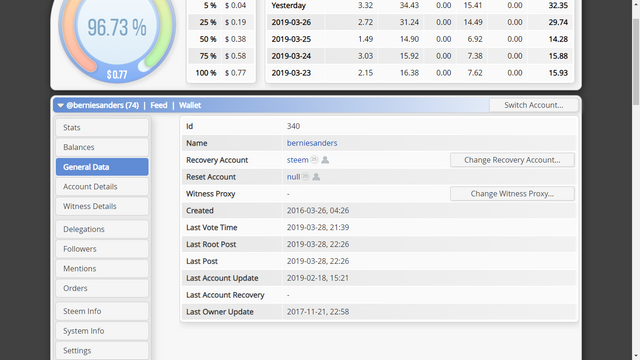This screenshot has width=640, height=360.
Task: Click the 15.88 total value
Action: point(558,56)
